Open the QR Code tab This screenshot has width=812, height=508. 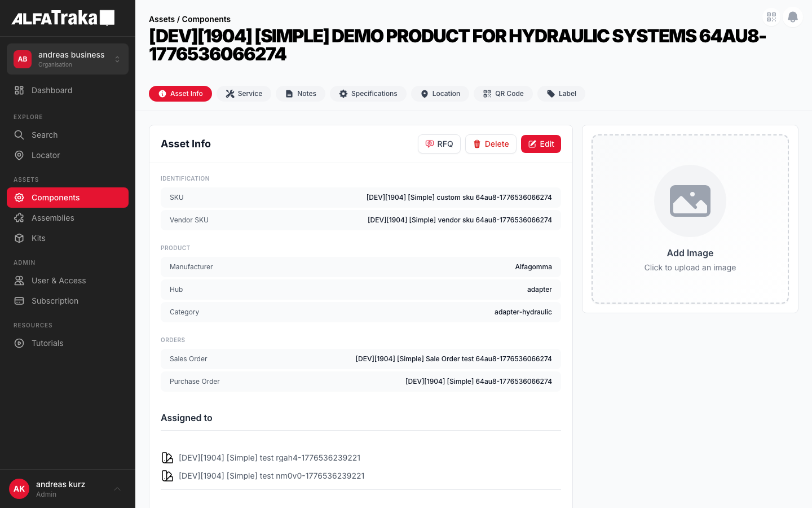click(503, 94)
